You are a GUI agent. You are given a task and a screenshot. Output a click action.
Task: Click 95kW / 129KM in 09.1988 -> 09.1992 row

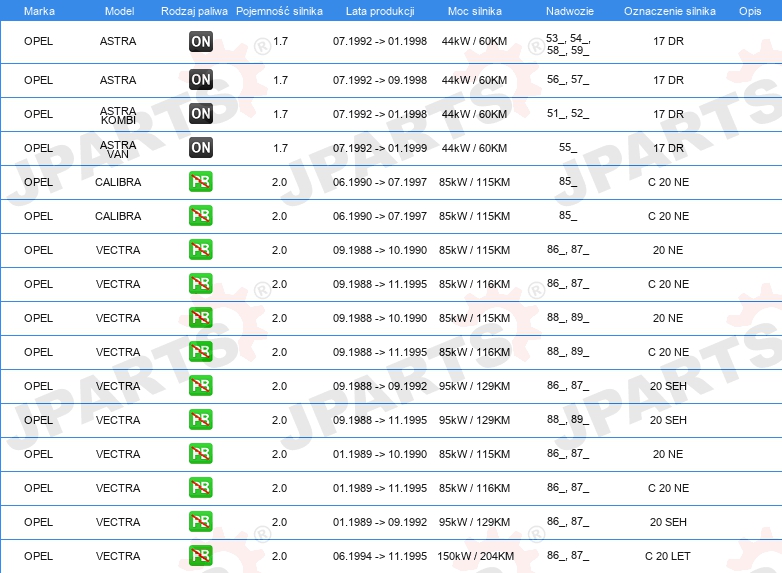pos(474,386)
